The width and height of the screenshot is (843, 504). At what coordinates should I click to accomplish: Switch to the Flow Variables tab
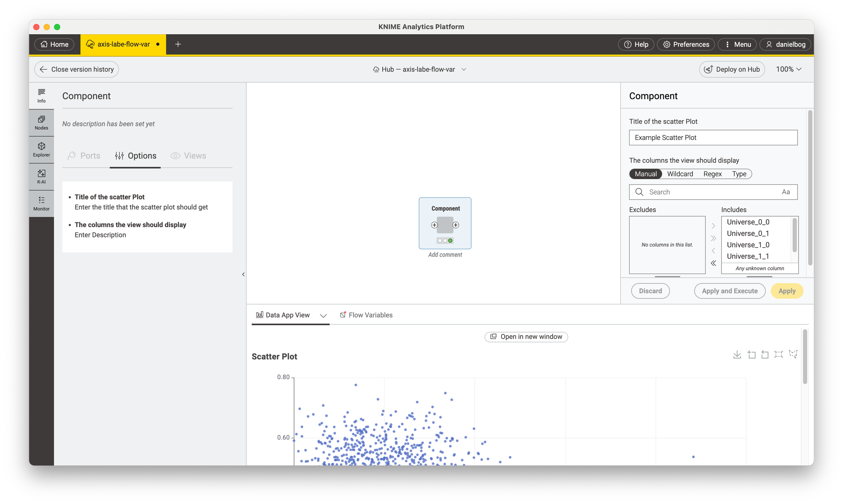click(x=366, y=315)
